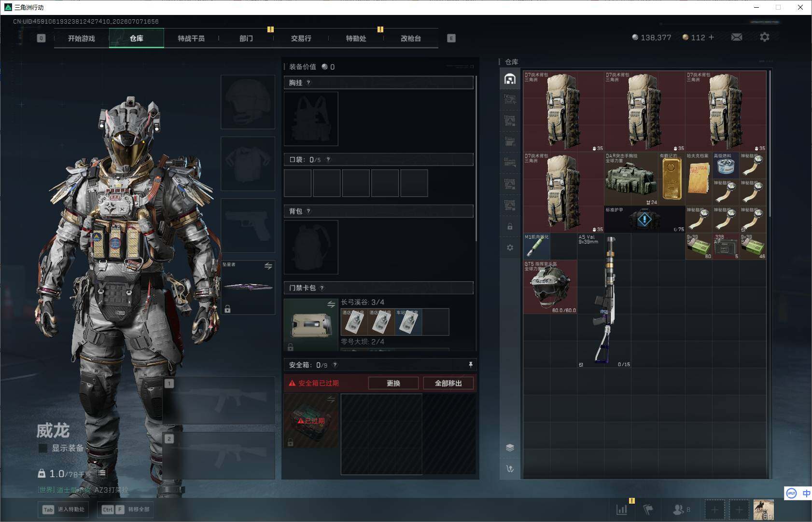Select primary weapon slot 1

pyautogui.click(x=220, y=400)
